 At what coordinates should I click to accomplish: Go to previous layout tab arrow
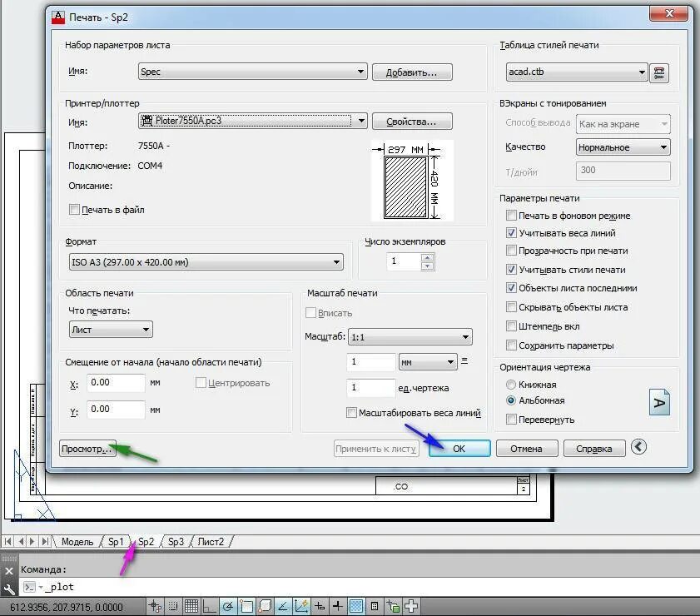point(21,541)
